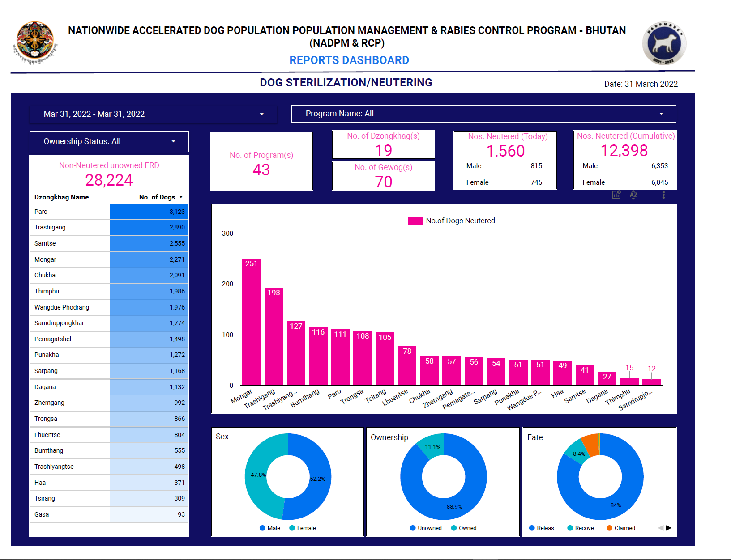This screenshot has height=560, width=731.
Task: Select the Trashigang table row
Action: 109,227
